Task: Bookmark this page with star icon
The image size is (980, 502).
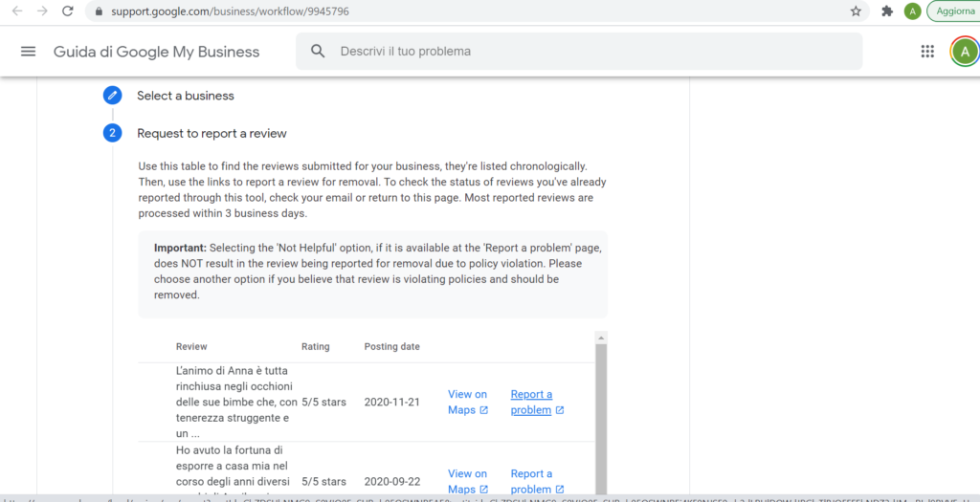Action: 856,11
